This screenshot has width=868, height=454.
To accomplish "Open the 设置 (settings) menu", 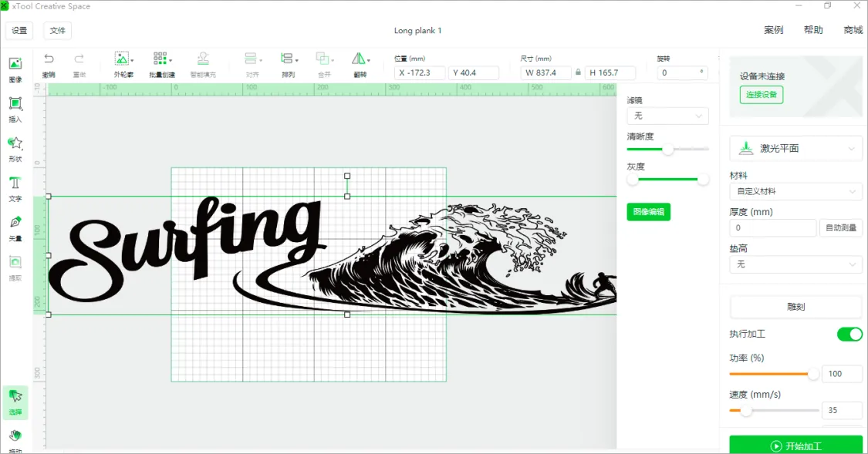I will pyautogui.click(x=19, y=30).
